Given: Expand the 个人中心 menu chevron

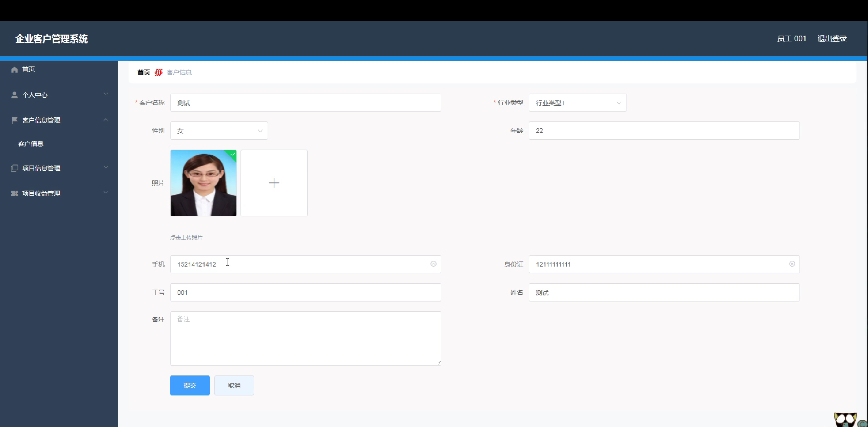Looking at the screenshot, I should coord(106,94).
